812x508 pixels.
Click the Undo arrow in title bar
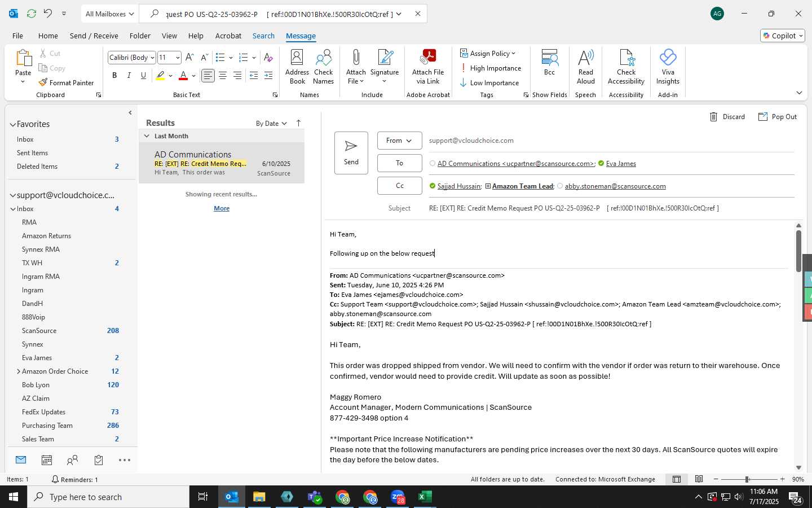click(48, 14)
